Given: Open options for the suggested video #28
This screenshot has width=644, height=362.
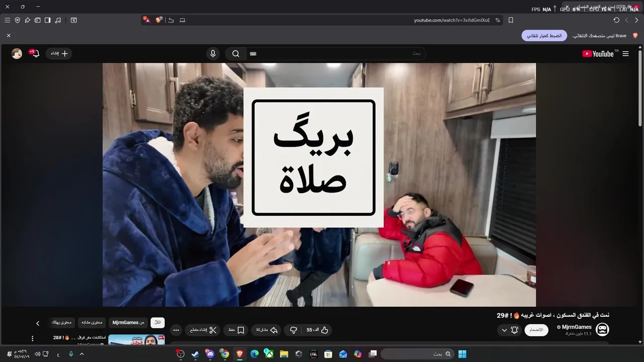Looking at the screenshot, I should [32, 338].
